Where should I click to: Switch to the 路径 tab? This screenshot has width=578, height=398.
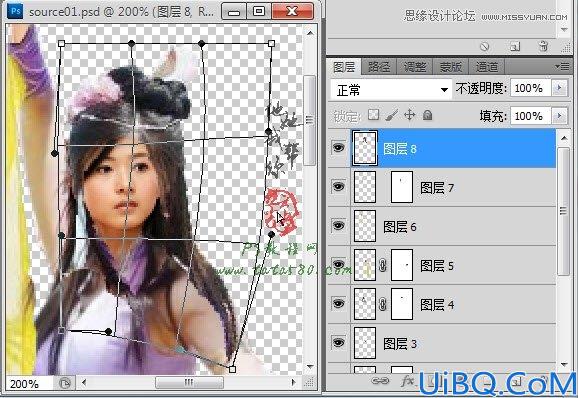379,67
